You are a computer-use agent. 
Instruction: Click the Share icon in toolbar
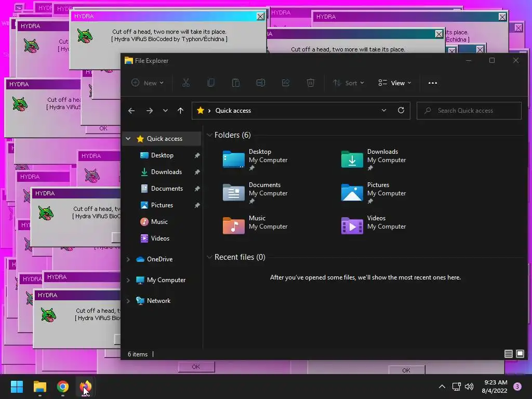(x=286, y=83)
